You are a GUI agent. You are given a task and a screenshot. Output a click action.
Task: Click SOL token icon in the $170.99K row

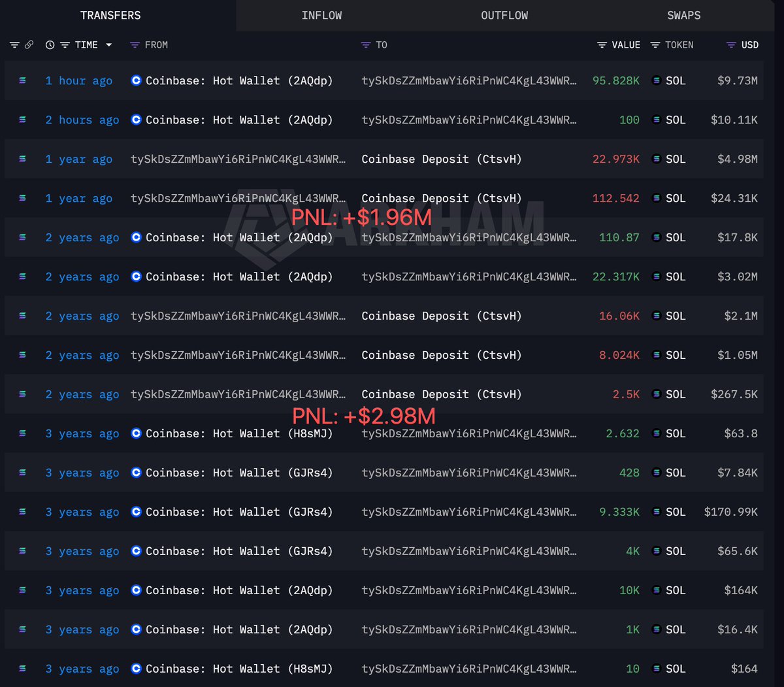pyautogui.click(x=657, y=512)
